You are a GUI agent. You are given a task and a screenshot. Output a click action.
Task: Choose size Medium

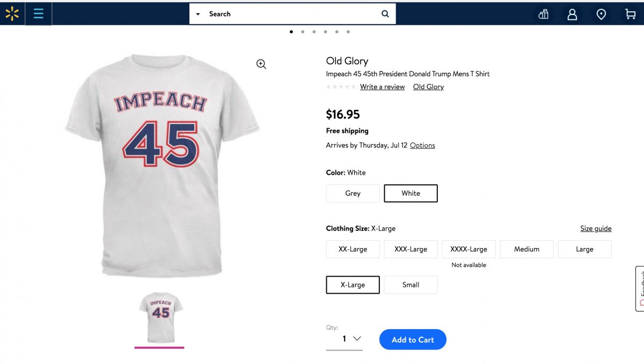coord(526,249)
